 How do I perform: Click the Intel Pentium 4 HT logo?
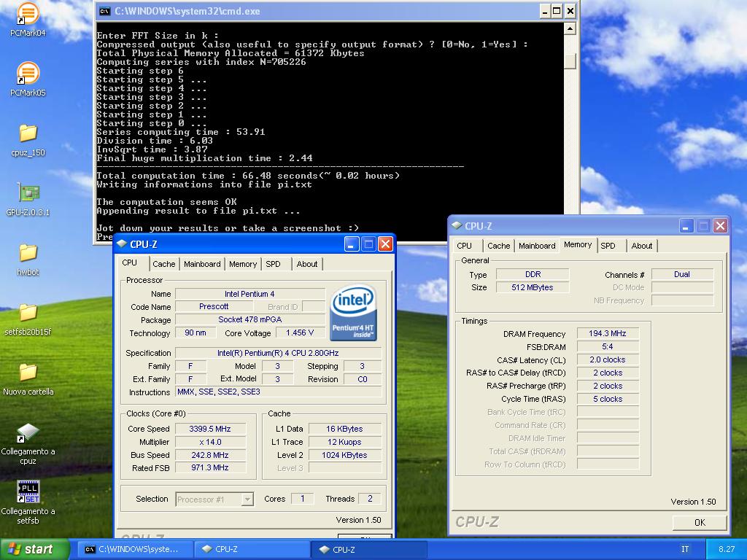pyautogui.click(x=353, y=313)
